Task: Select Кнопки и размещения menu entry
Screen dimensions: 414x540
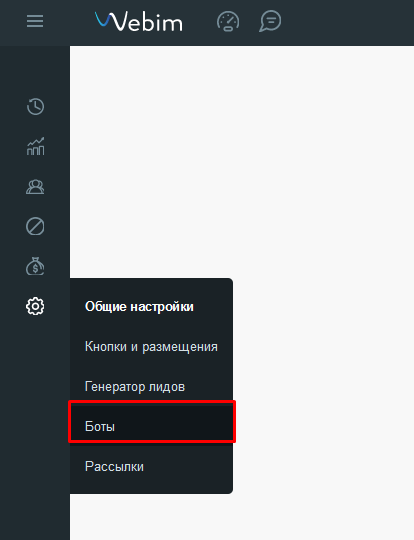Action: tap(151, 346)
